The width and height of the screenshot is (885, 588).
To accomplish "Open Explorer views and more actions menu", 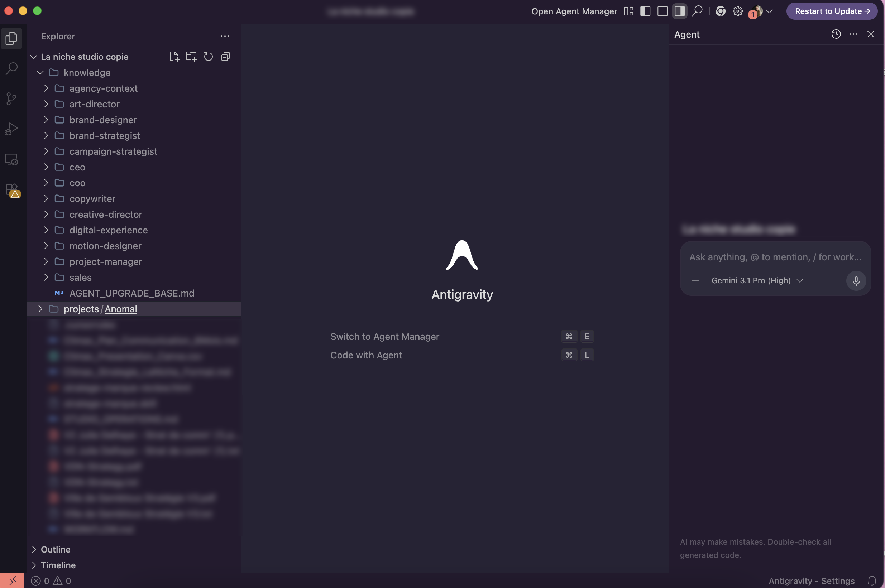I will [x=225, y=37].
